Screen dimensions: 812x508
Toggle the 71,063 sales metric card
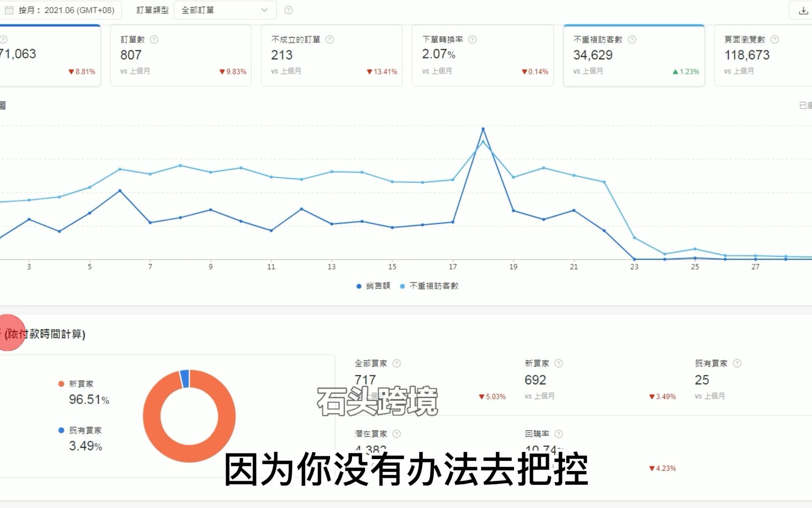tap(50, 56)
